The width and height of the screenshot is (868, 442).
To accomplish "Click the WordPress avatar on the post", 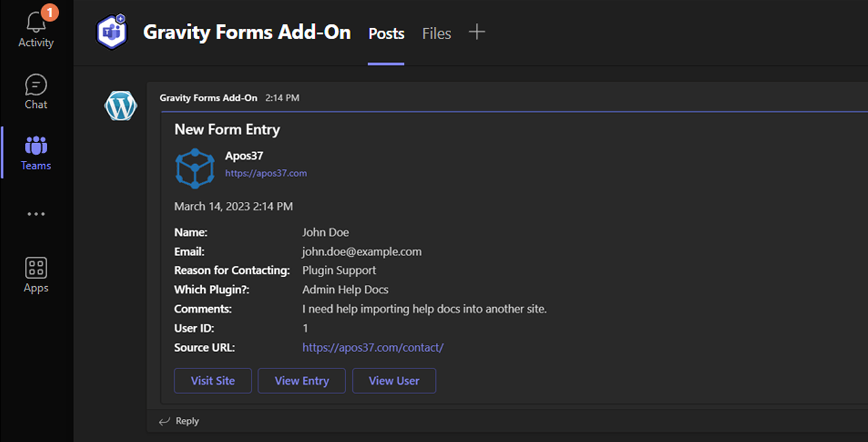I will point(121,106).
